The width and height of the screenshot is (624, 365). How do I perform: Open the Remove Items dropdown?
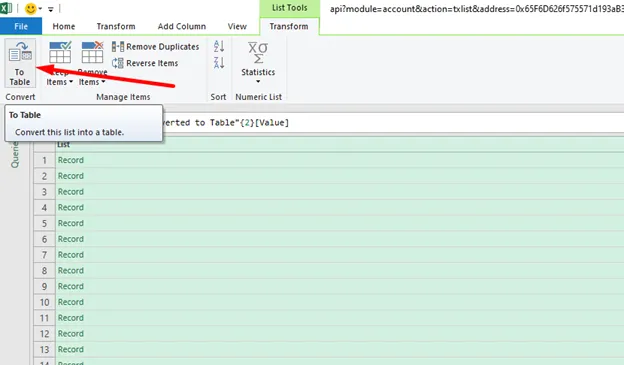92,64
